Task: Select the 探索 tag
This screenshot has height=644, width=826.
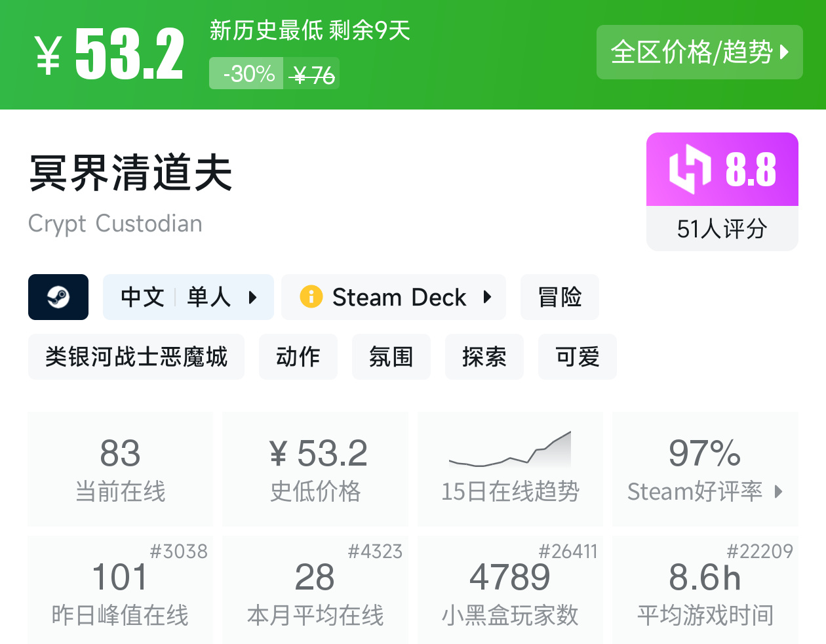Action: tap(484, 357)
